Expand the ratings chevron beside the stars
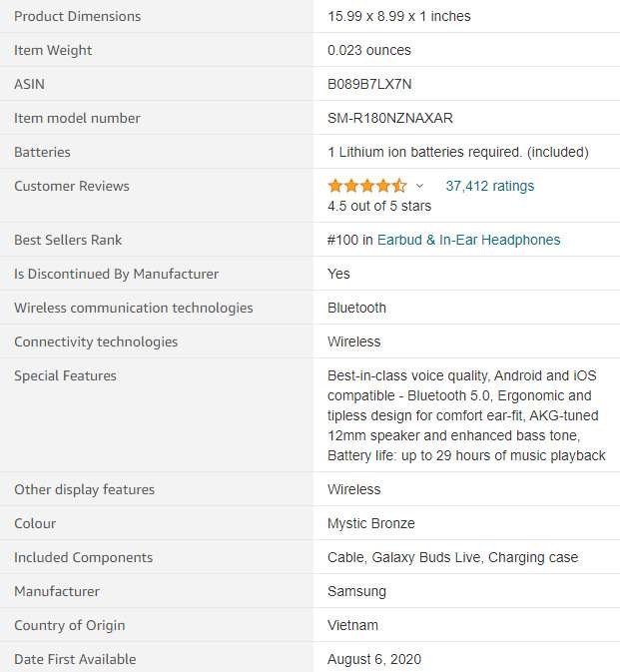 [x=419, y=186]
